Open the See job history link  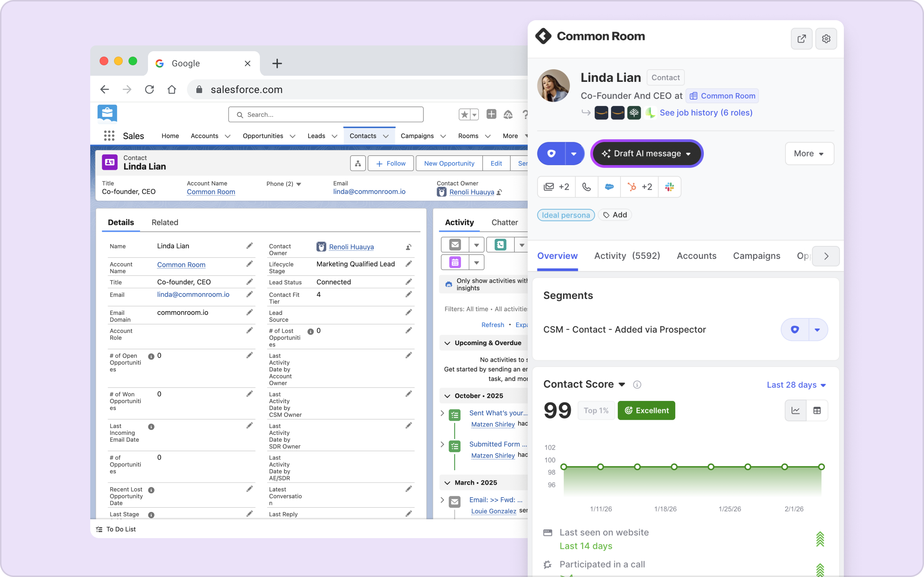coord(706,113)
